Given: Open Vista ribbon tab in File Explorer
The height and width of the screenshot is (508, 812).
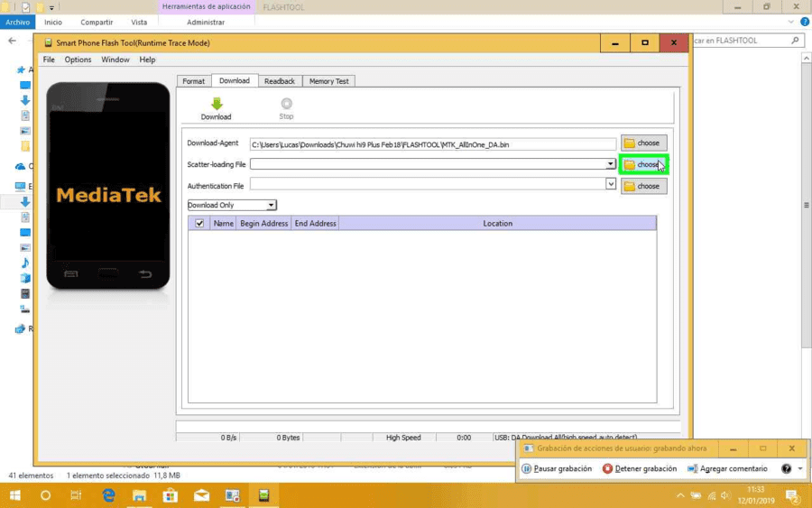Looking at the screenshot, I should 139,23.
